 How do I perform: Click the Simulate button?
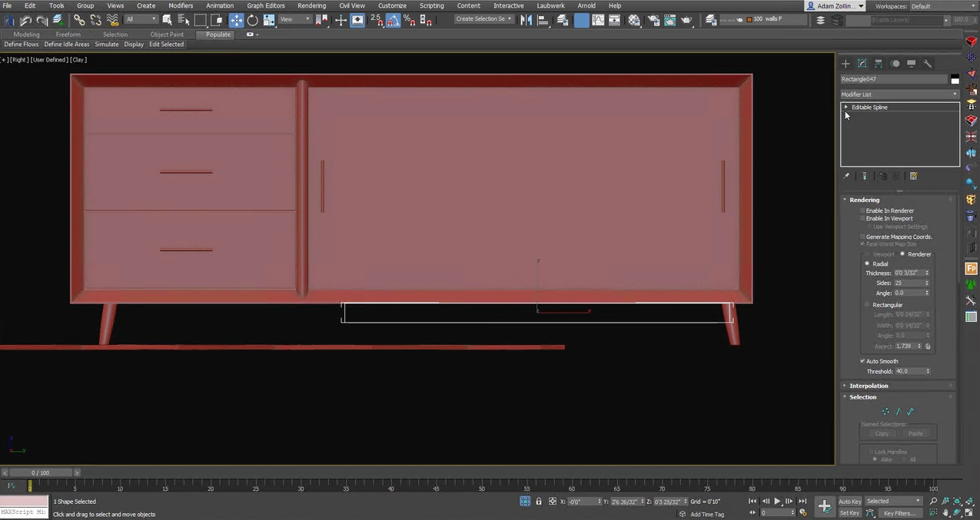click(x=107, y=45)
